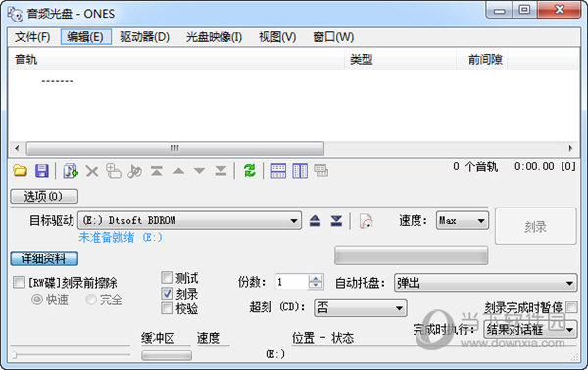Click the 0:00.00 [0] duration text
This screenshot has height=370, width=588.
(545, 166)
